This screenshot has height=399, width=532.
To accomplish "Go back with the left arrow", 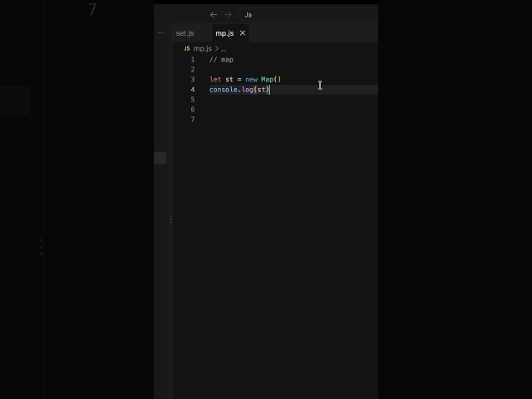I will (214, 15).
